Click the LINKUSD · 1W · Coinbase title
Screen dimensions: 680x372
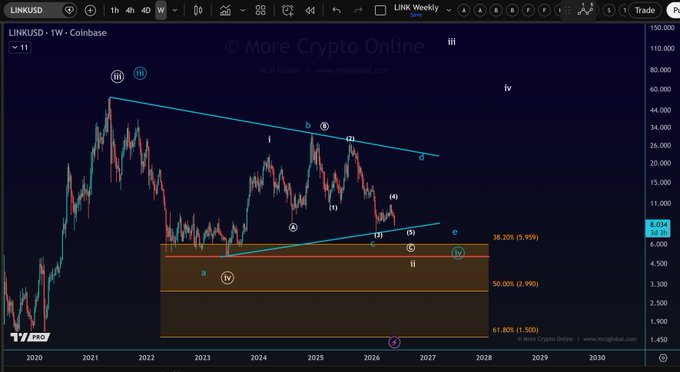pyautogui.click(x=57, y=33)
